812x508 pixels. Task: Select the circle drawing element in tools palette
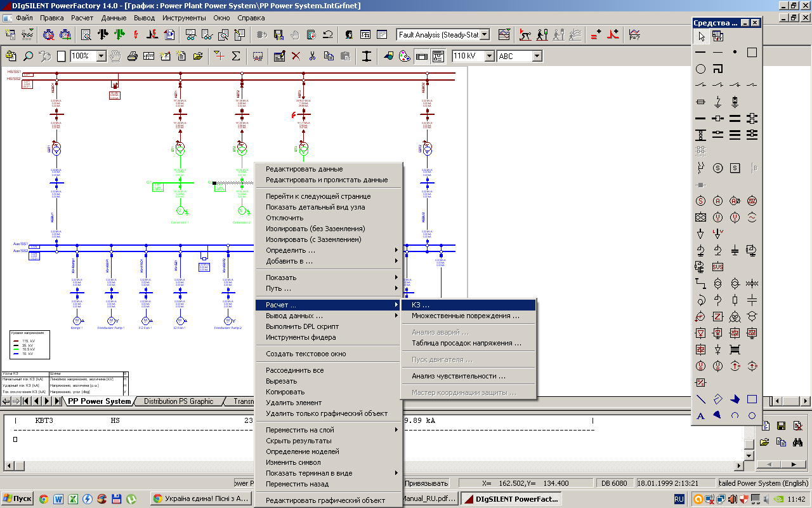point(700,69)
